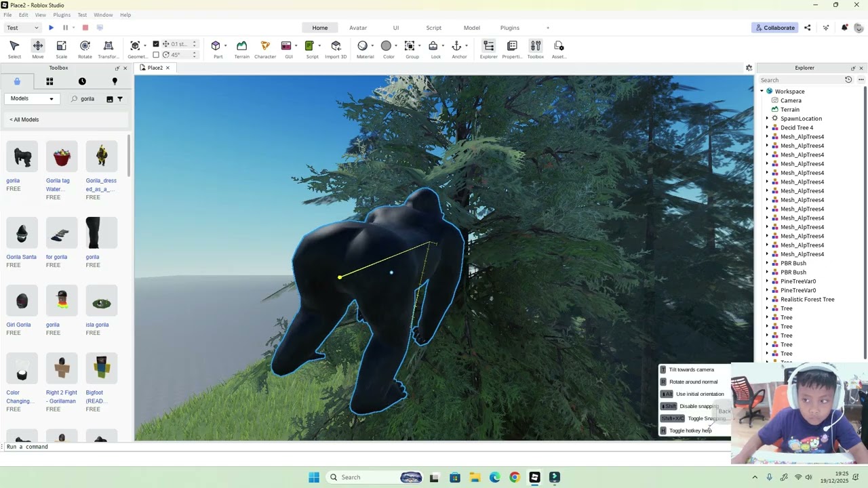Start the play test button

click(51, 28)
